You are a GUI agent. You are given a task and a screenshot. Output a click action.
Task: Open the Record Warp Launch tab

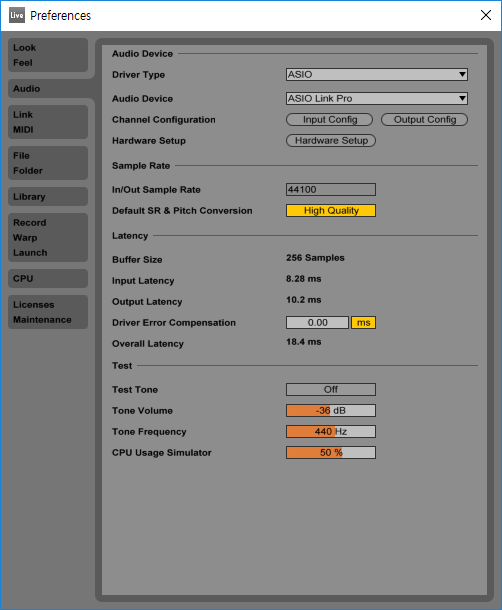tap(48, 237)
